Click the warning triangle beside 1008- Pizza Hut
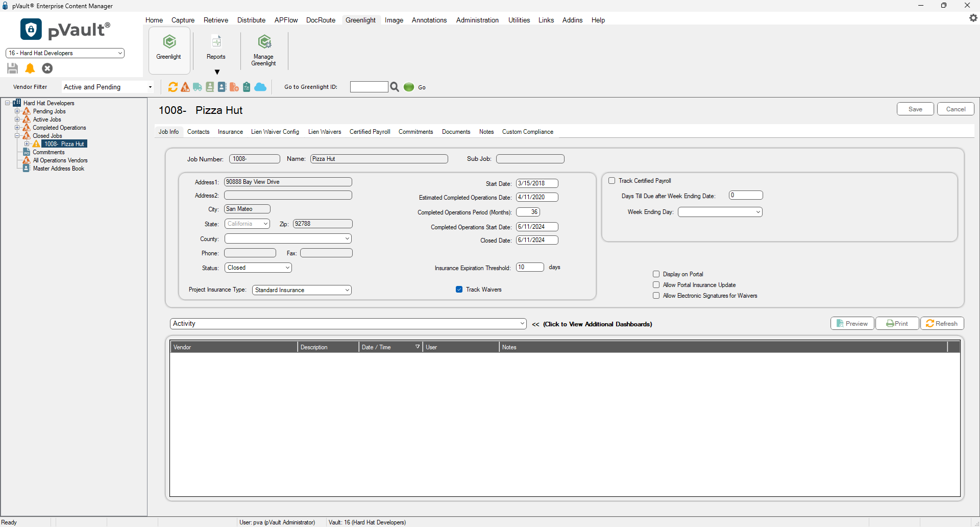Viewport: 980px width, 527px height. (x=36, y=143)
